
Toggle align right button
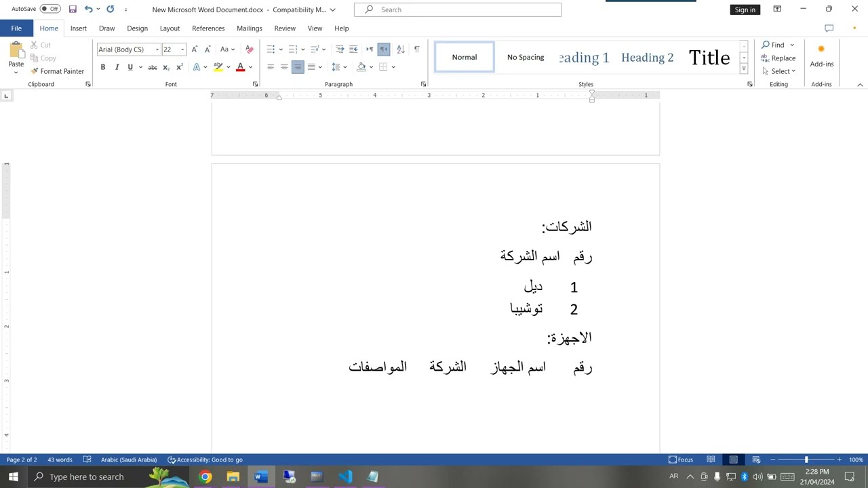[298, 67]
